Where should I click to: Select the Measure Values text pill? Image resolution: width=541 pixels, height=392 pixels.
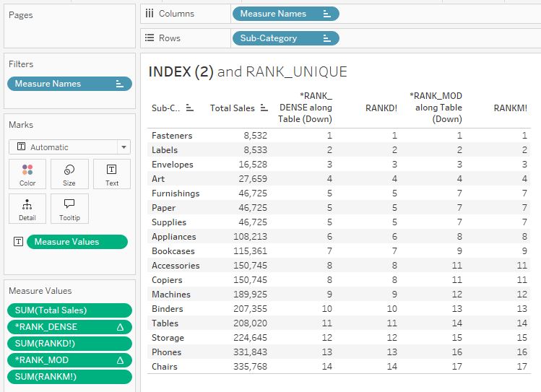77,242
